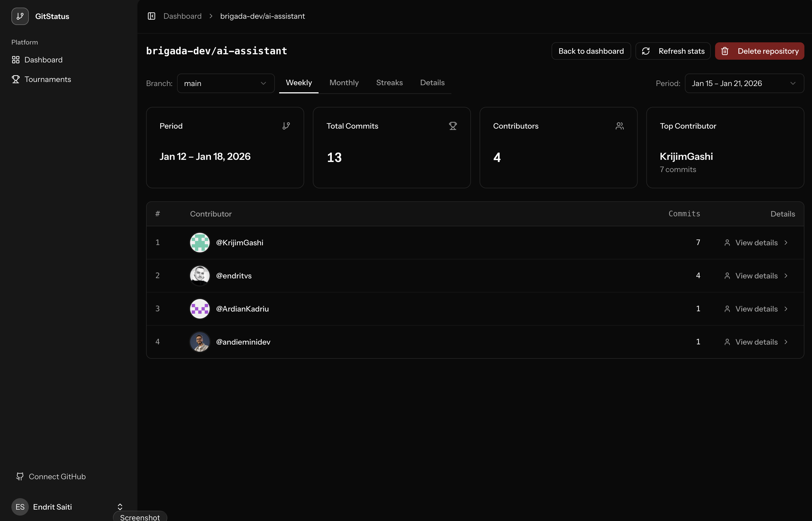Click the GitStatus logo icon
This screenshot has width=812, height=521.
point(20,16)
